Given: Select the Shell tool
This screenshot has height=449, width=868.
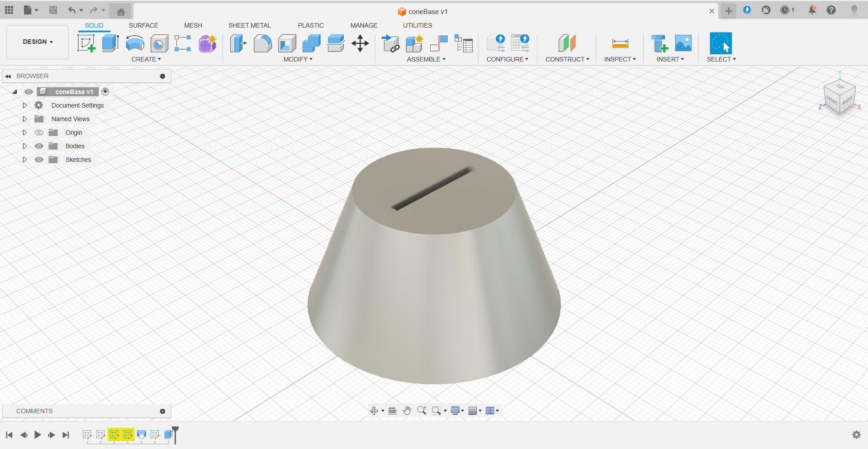Looking at the screenshot, I should click(287, 43).
